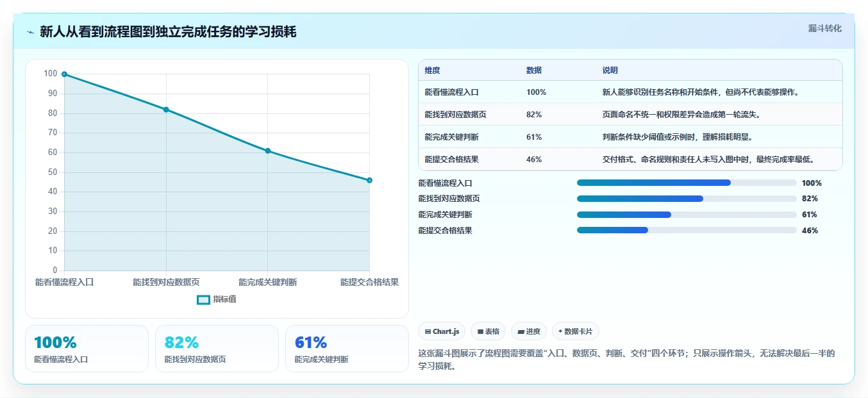Click the 数据 column header

click(x=534, y=70)
